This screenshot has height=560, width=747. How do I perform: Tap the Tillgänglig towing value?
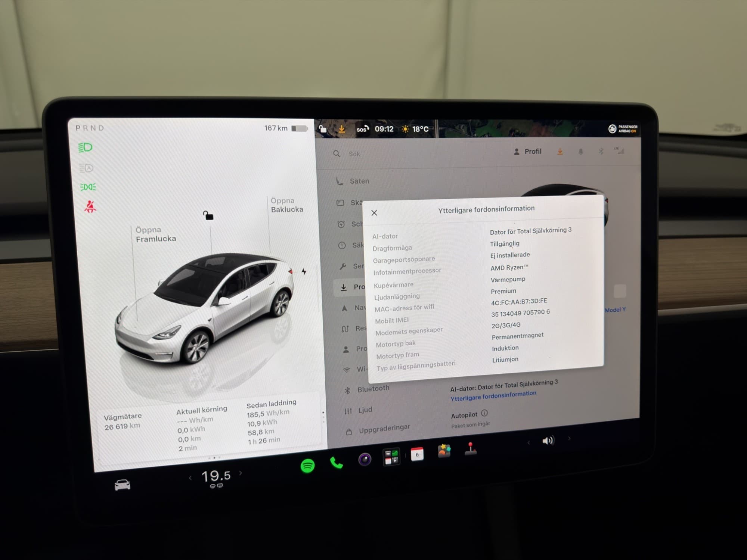tap(505, 244)
